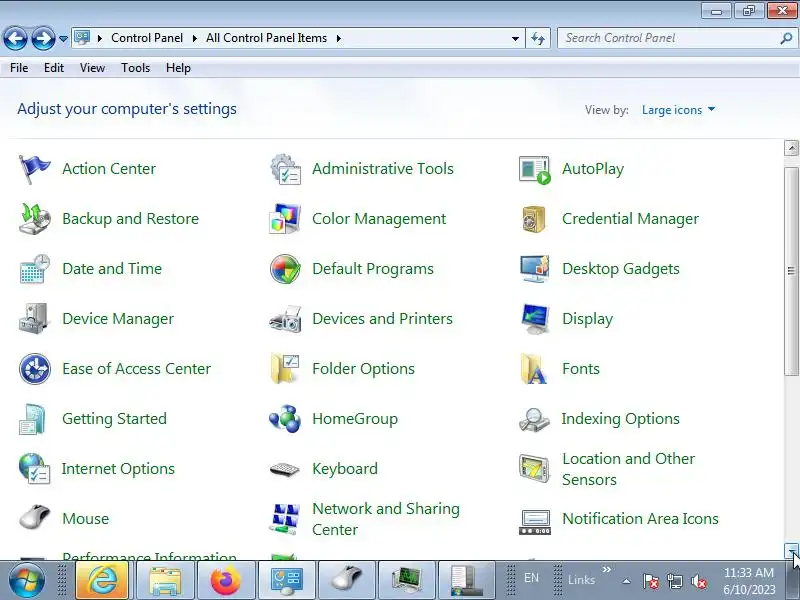Open the Indexing Options link
This screenshot has width=800, height=600.
point(620,419)
